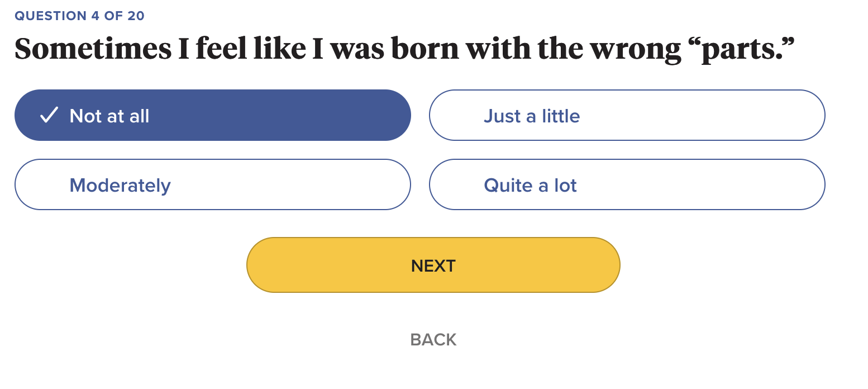This screenshot has width=868, height=389.
Task: Click the checkmark beside "Not at all"
Action: coord(49,115)
